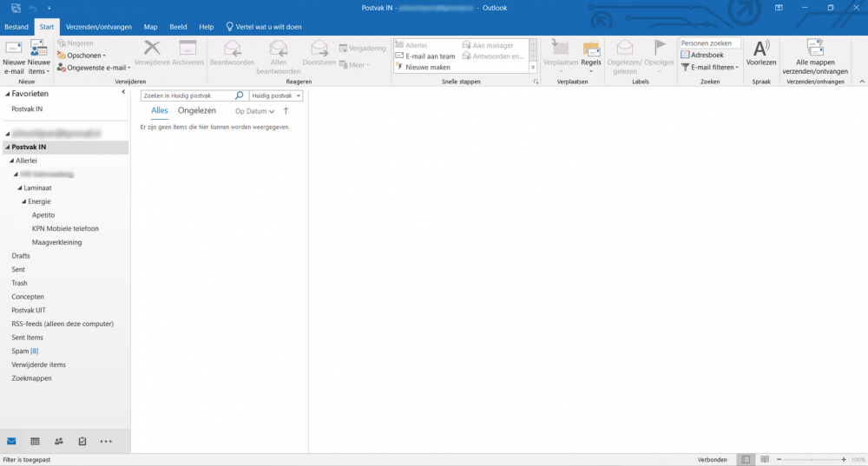The width and height of the screenshot is (868, 466).
Task: Open the Verzenden/ontvangen ribbon tab
Action: pyautogui.click(x=97, y=27)
